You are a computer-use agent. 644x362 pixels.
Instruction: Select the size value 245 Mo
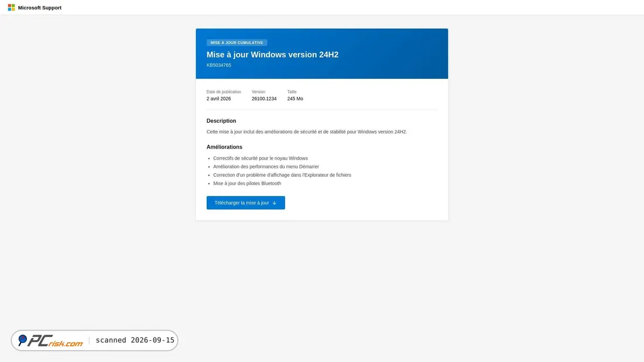pos(295,99)
